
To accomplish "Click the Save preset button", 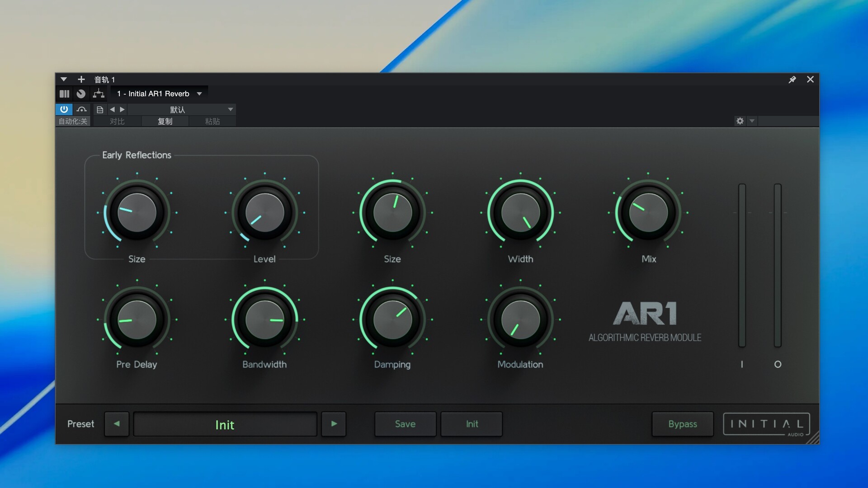I will click(405, 424).
